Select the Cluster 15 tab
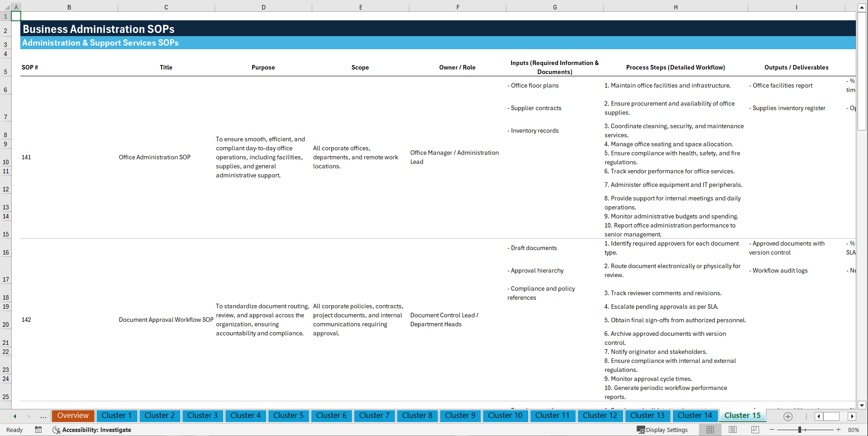Screen dimensions: 868x436 coord(742,415)
